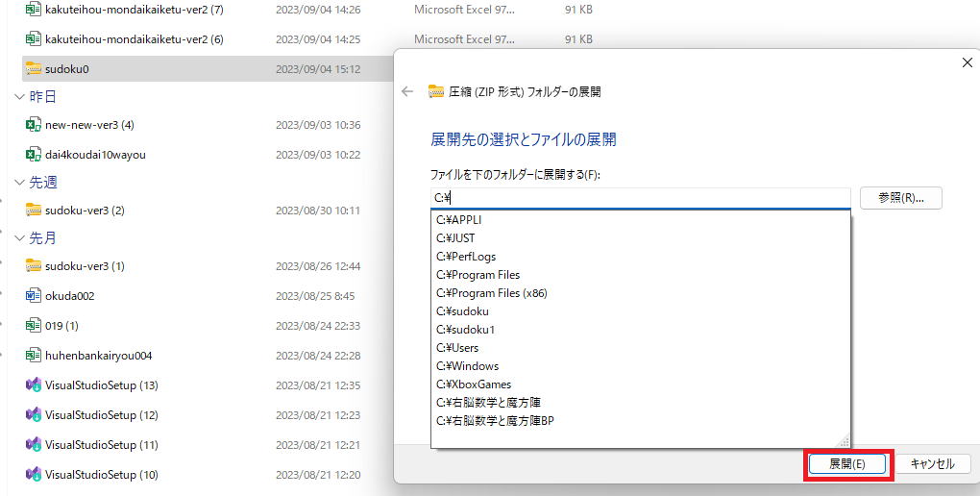Click the date 2023/09/04 15:12

[318, 69]
